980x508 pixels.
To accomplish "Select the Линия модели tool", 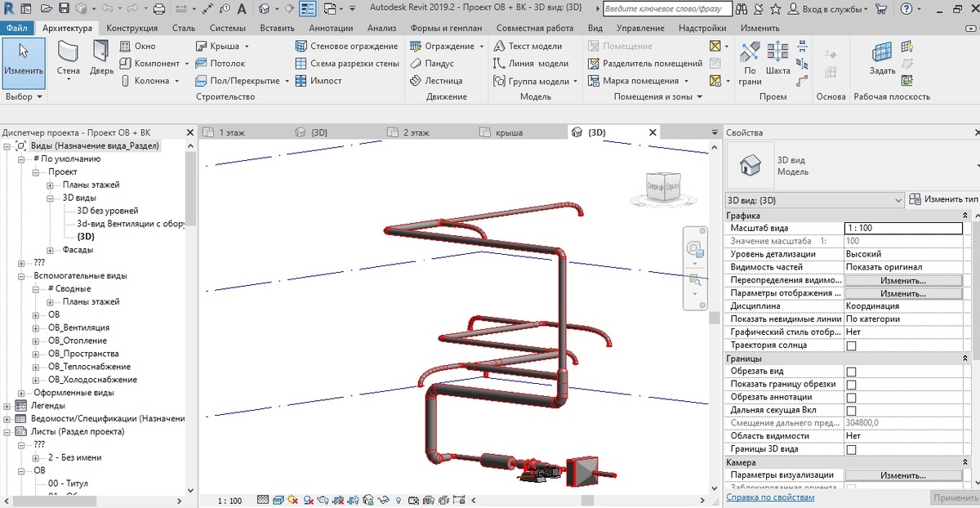I will (532, 63).
